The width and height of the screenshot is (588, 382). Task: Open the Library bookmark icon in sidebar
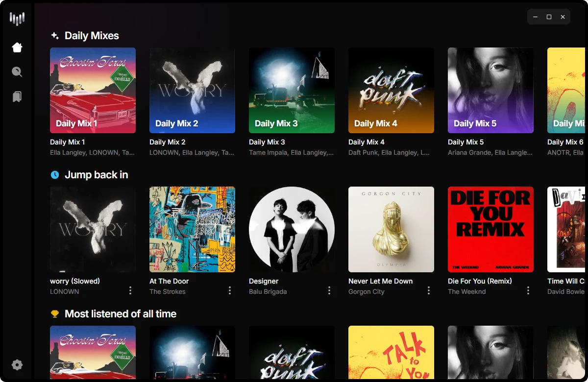(x=17, y=96)
